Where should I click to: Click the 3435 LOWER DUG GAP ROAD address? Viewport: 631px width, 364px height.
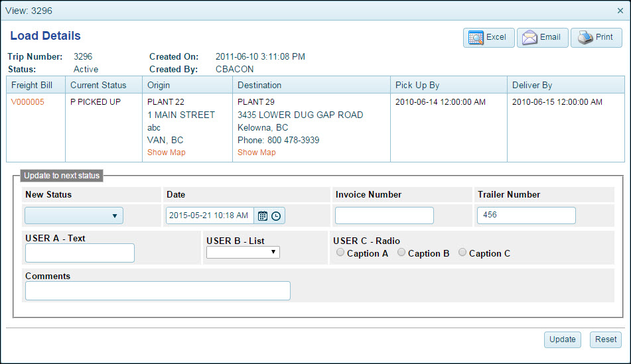coord(300,115)
